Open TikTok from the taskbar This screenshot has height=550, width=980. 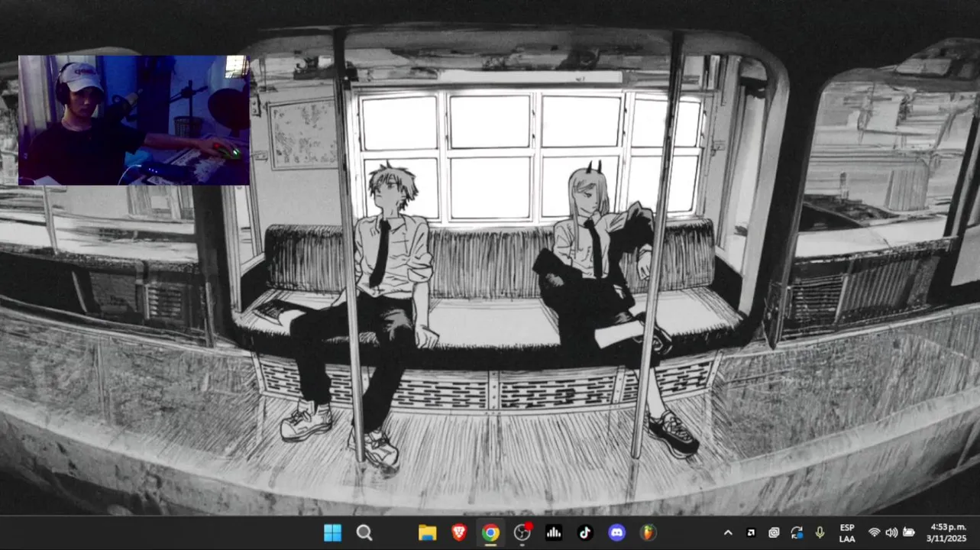click(x=585, y=532)
